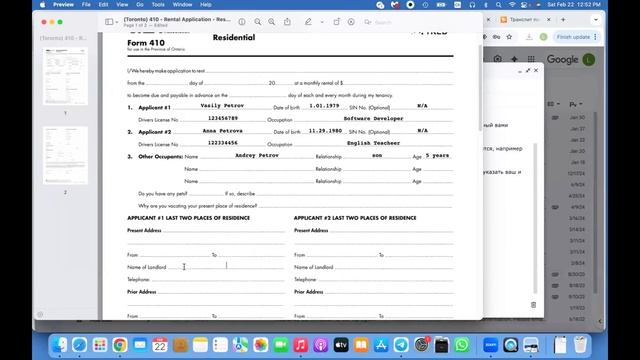Click the 'Anna Petrova' applicant name text
Image resolution: width=640 pixels, height=360 pixels.
222,131
